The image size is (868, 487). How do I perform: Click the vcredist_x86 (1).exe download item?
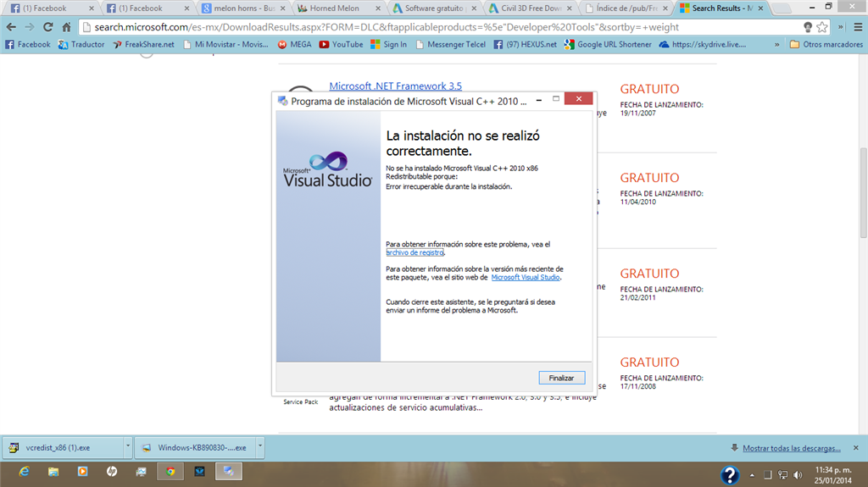click(63, 448)
